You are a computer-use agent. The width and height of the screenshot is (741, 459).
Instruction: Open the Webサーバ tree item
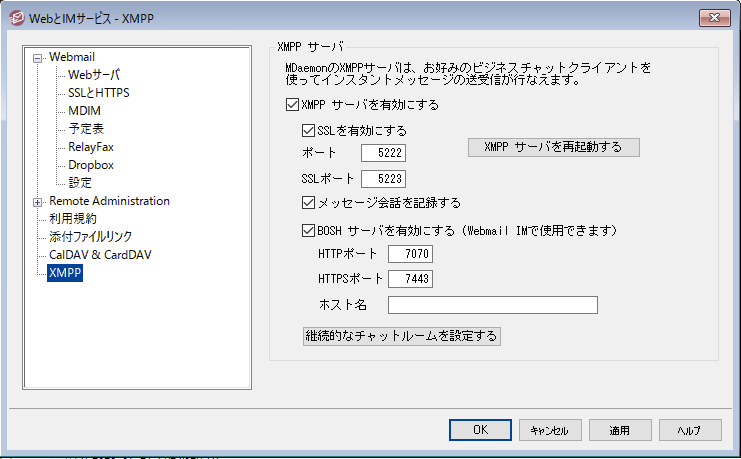click(x=94, y=75)
